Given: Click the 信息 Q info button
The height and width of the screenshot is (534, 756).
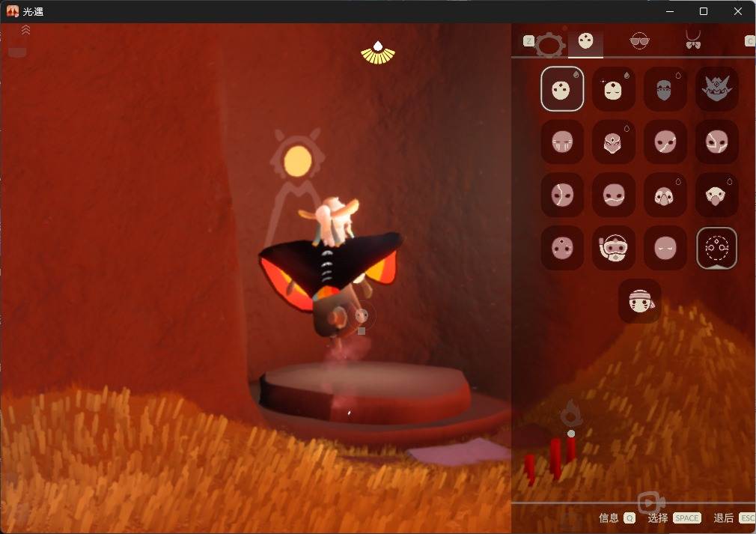Looking at the screenshot, I should click(617, 518).
